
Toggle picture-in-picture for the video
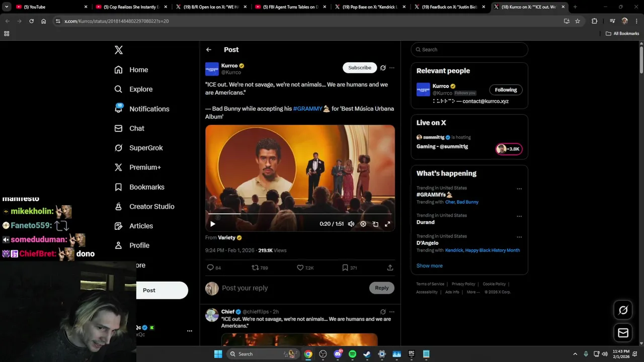point(375,224)
